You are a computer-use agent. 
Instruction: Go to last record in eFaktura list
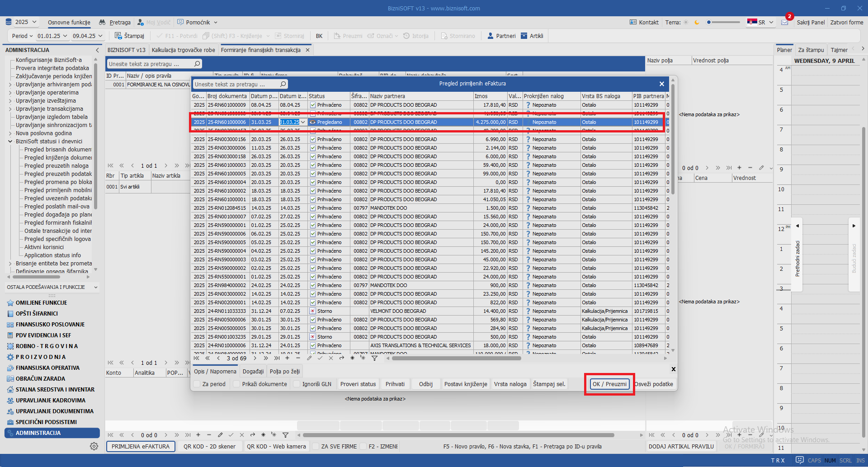click(x=277, y=358)
